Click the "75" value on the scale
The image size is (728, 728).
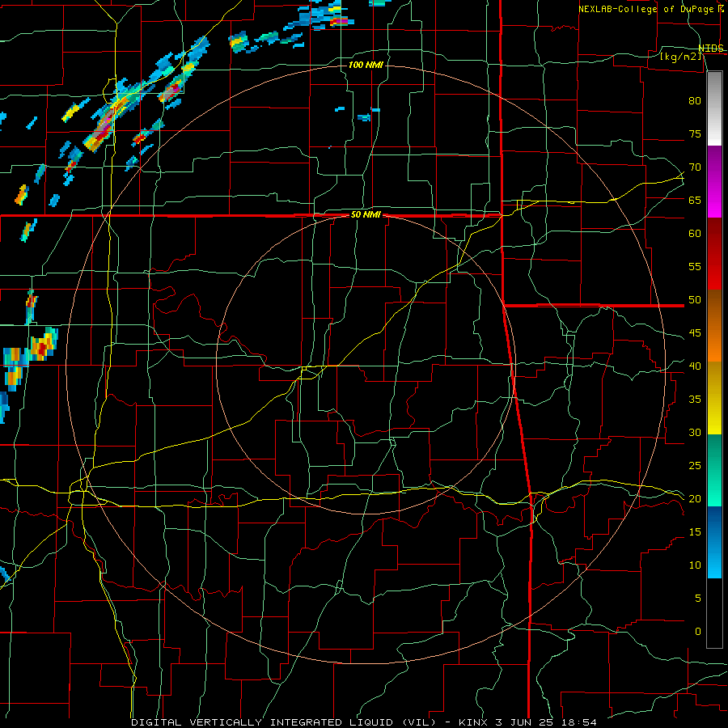point(695,133)
